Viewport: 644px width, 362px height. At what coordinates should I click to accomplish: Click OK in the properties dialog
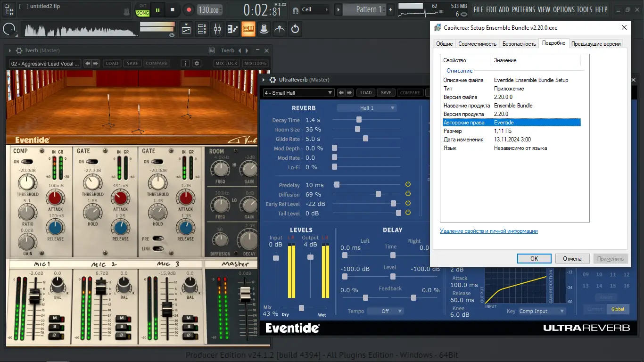tap(534, 258)
